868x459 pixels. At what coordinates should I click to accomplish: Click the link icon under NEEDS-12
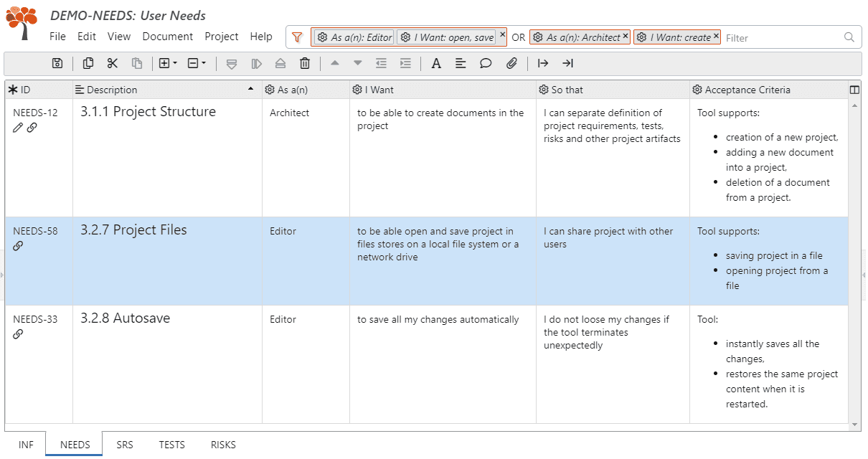[x=32, y=128]
